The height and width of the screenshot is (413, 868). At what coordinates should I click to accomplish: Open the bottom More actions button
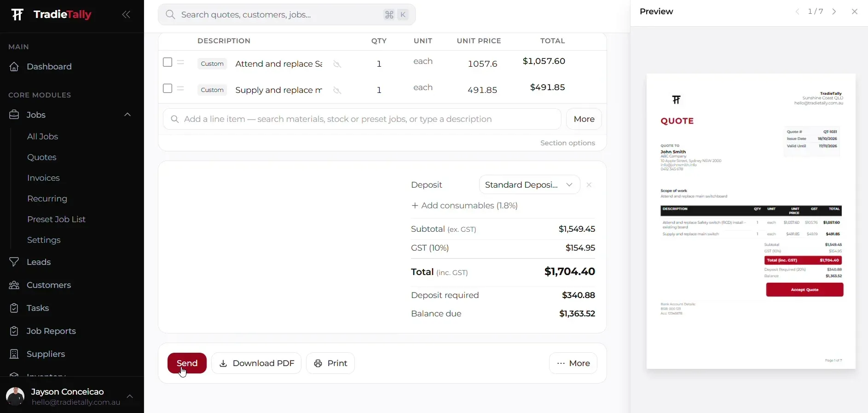pos(573,363)
